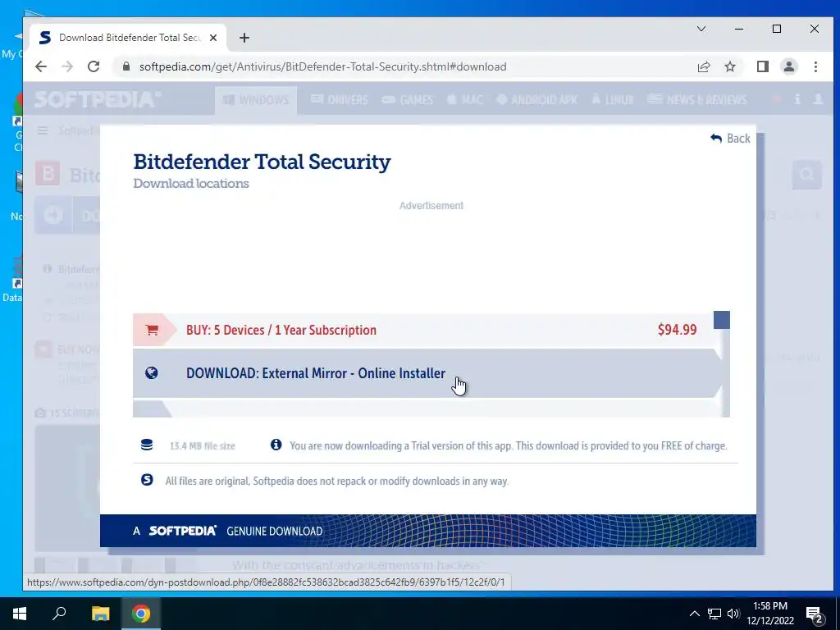The image size is (840, 630).
Task: Bookmark this tab with star icon
Action: (730, 66)
